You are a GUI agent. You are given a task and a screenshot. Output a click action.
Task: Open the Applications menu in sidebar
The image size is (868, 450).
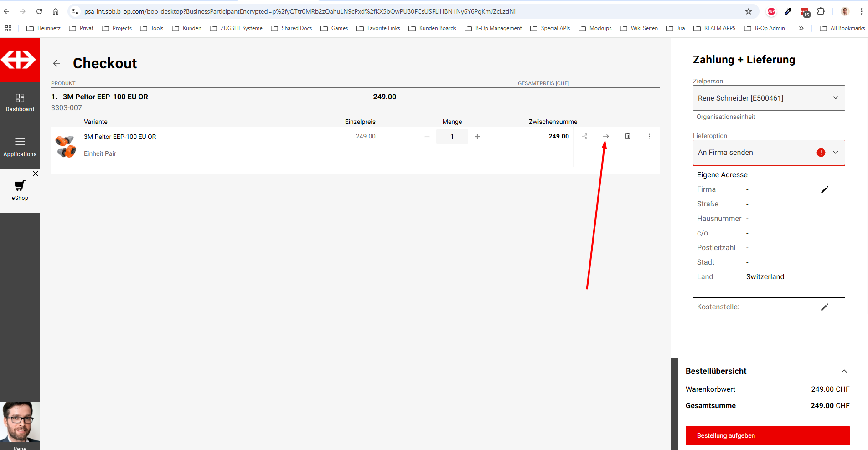pyautogui.click(x=20, y=147)
